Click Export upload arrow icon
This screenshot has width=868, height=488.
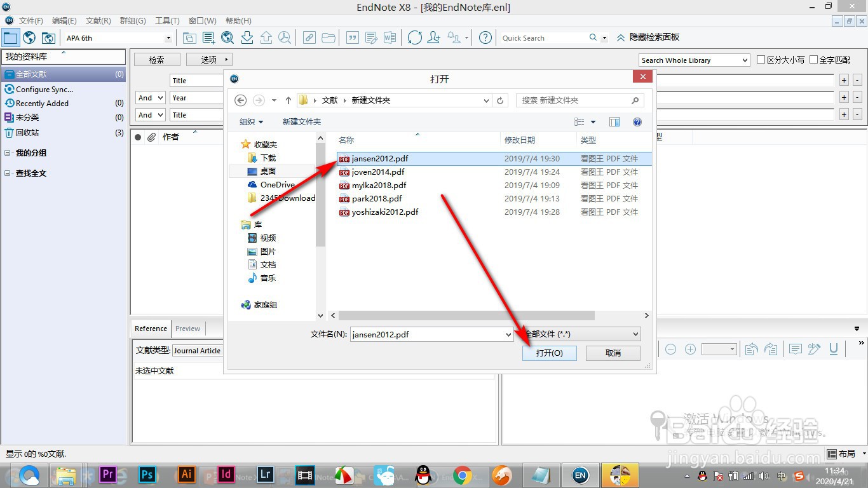pos(266,37)
